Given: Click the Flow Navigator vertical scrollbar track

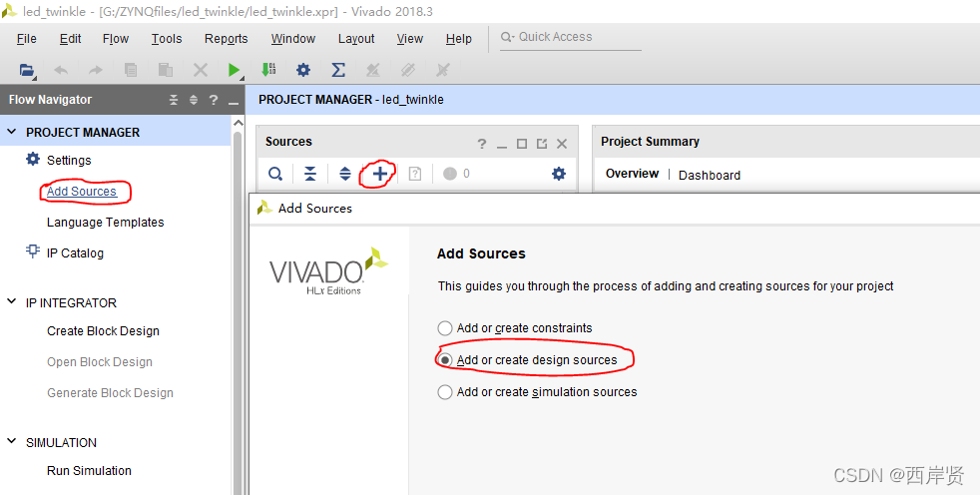Looking at the screenshot, I should [238, 312].
